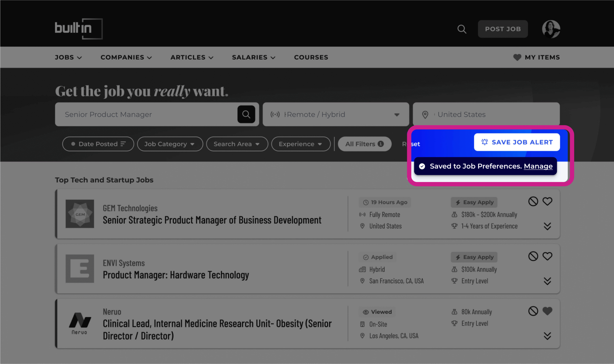Screen dimensions: 614x364
Task: Click the location pin icon in search
Action: click(x=425, y=115)
